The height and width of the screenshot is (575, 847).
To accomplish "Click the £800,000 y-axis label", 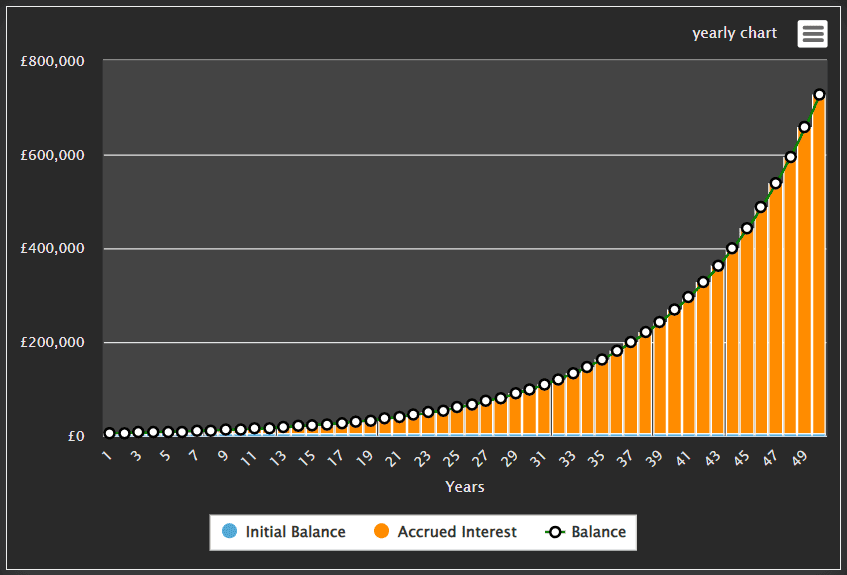I will 52,61.
